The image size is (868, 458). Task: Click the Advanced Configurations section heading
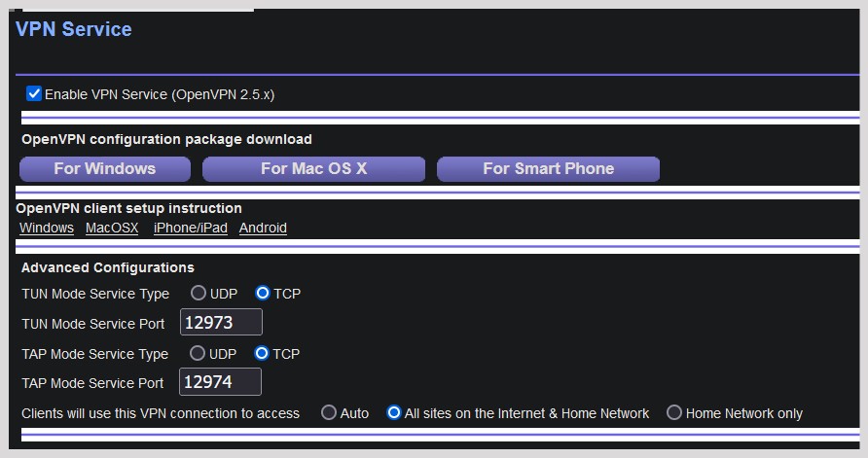pos(108,267)
